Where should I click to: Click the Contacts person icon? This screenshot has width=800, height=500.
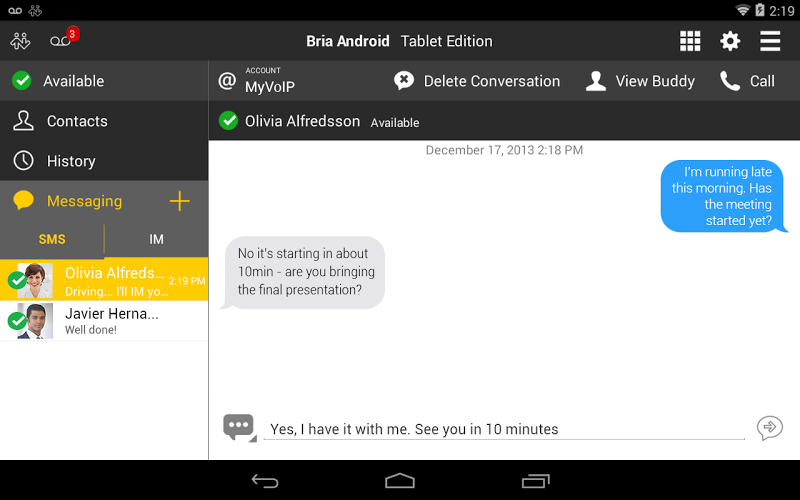click(x=23, y=121)
